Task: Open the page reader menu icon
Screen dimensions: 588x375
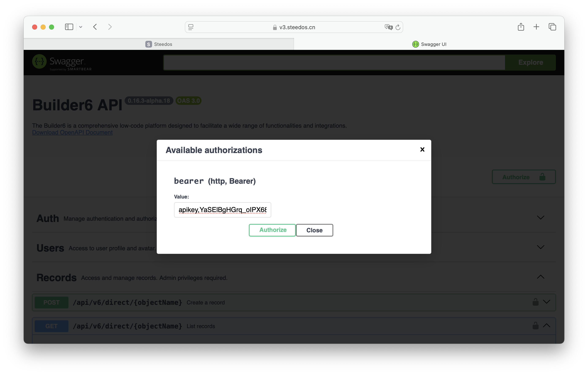Action: [191, 27]
